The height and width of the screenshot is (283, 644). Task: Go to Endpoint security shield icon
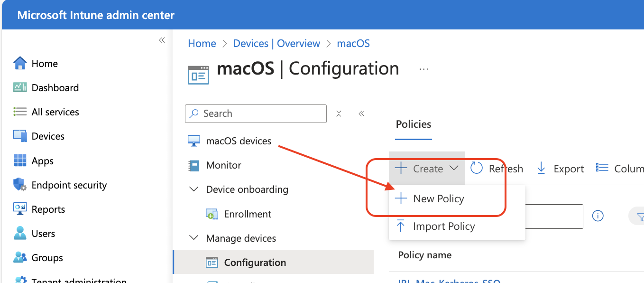pos(20,185)
